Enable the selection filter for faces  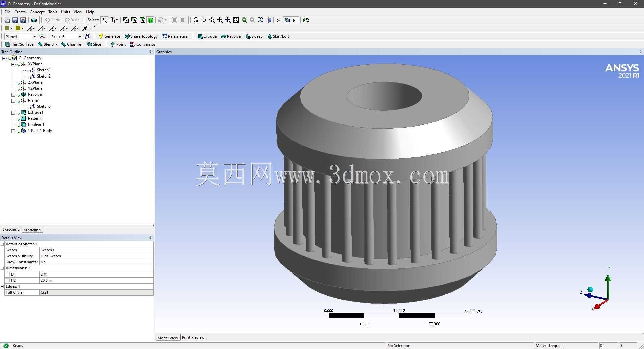point(142,20)
